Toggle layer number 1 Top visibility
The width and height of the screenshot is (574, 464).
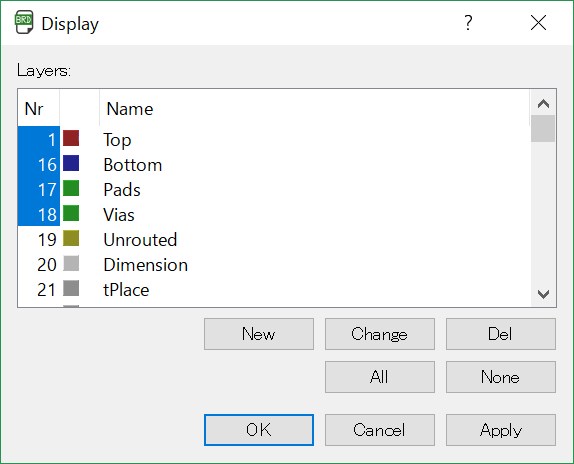pyautogui.click(x=39, y=139)
